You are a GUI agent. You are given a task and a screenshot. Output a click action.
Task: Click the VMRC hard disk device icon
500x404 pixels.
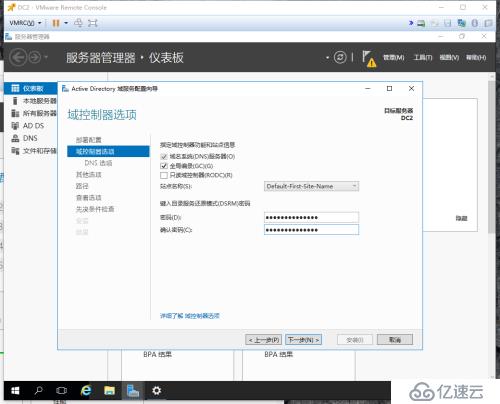click(421, 23)
